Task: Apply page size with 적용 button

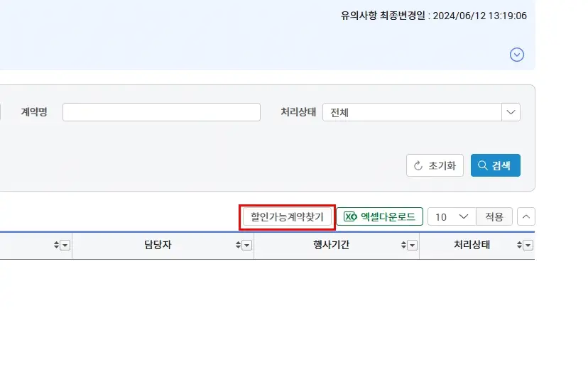Action: coord(494,216)
